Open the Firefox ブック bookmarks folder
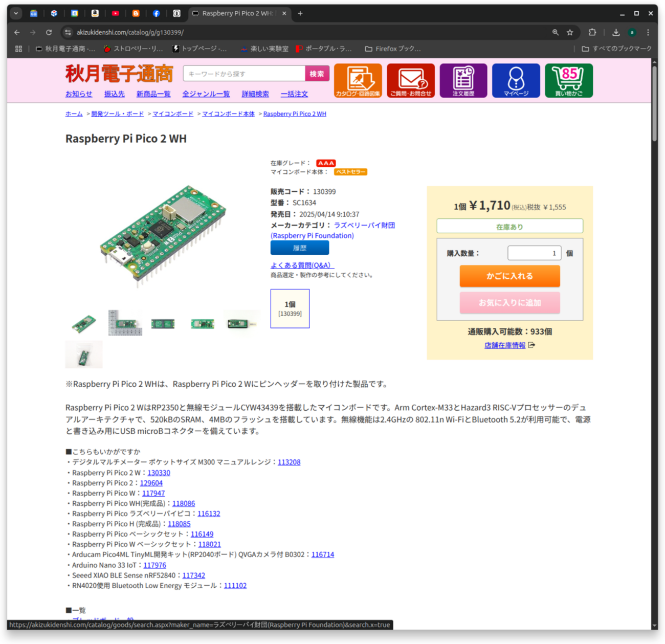Viewport: 665px width, 644px height. [393, 49]
